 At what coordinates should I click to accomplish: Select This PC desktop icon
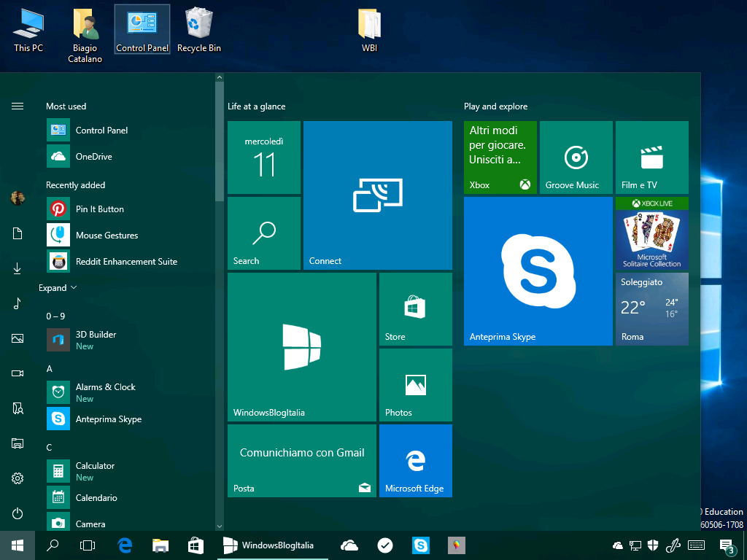28,29
